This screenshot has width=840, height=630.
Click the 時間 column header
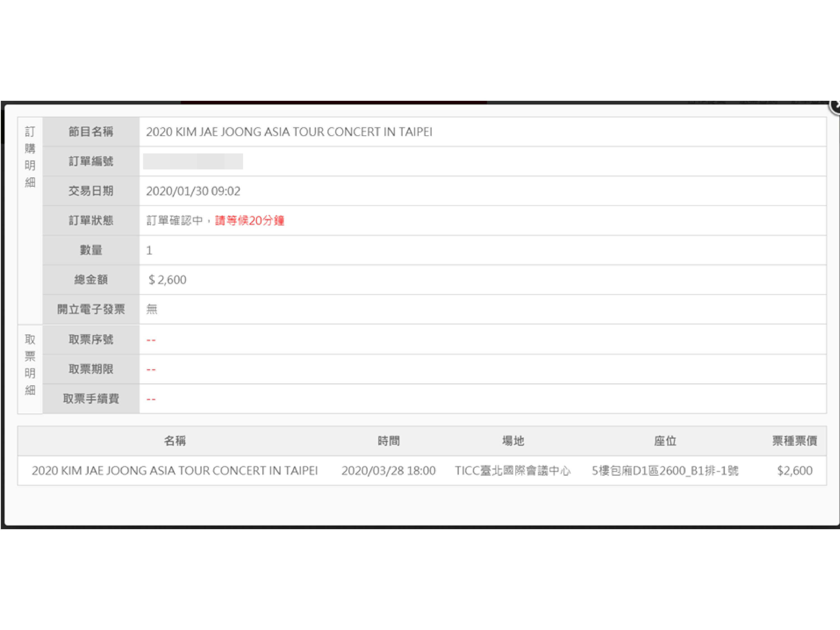(x=388, y=441)
